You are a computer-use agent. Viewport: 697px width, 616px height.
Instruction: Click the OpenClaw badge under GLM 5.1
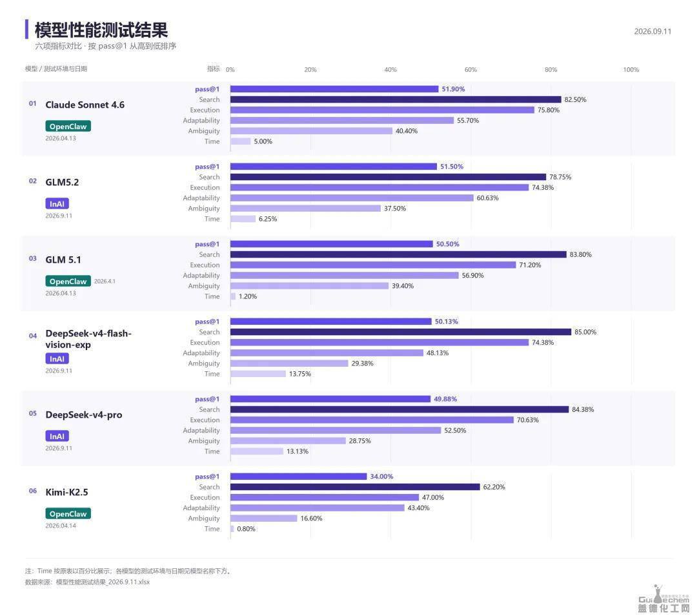point(68,281)
